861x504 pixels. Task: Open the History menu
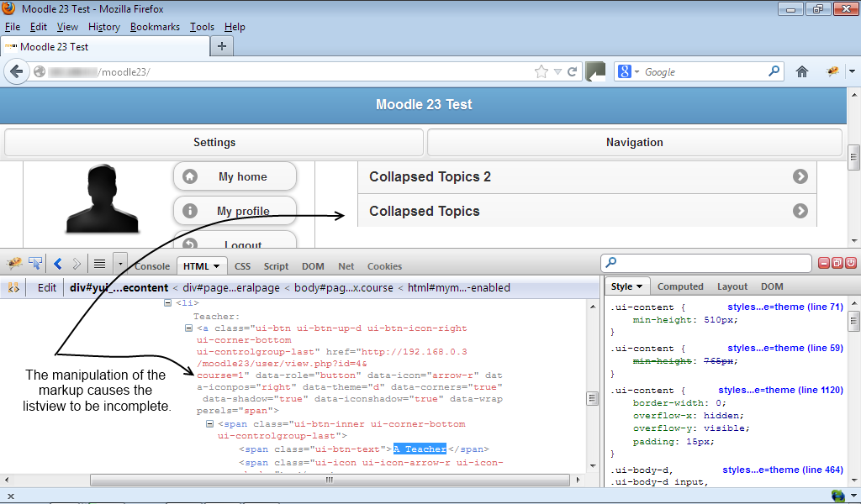coord(103,27)
